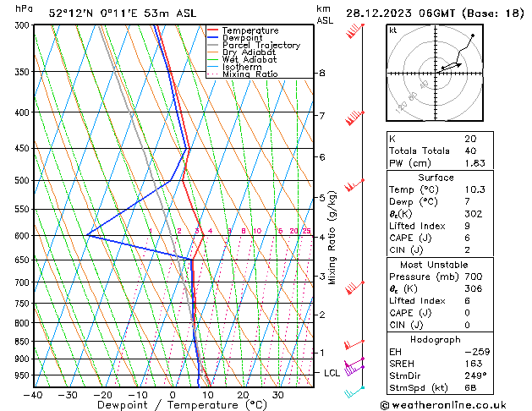Viewport: 532px width, 411px height.
Task: Click the vertical Mixing Ratio (g/kg) label
Action: pyautogui.click(x=332, y=238)
